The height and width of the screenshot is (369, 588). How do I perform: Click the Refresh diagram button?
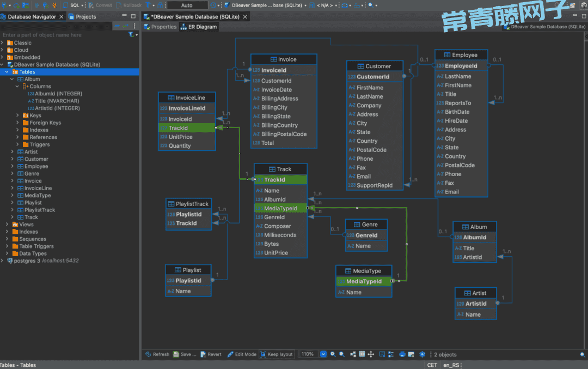tap(157, 354)
